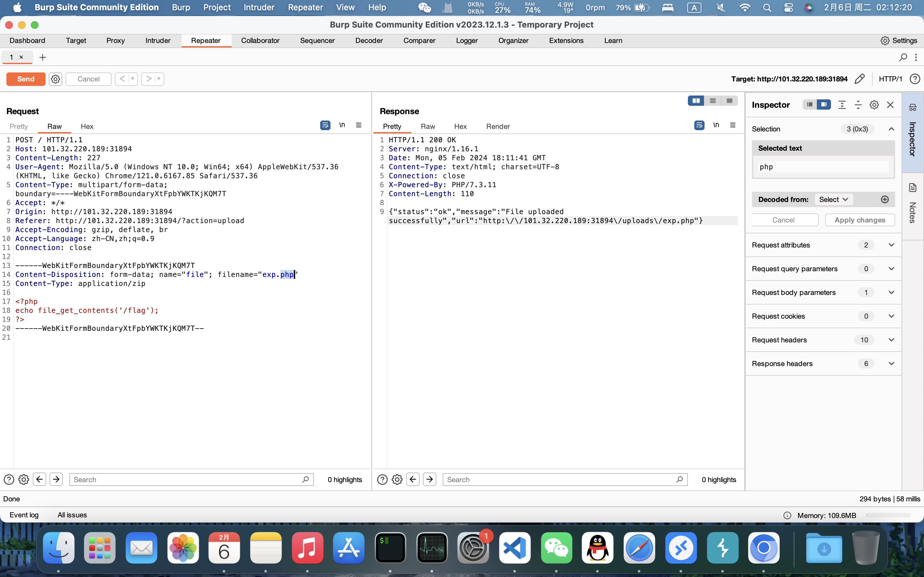Click the add decoding plus icon in Inspector
The width and height of the screenshot is (924, 577).
885,200
